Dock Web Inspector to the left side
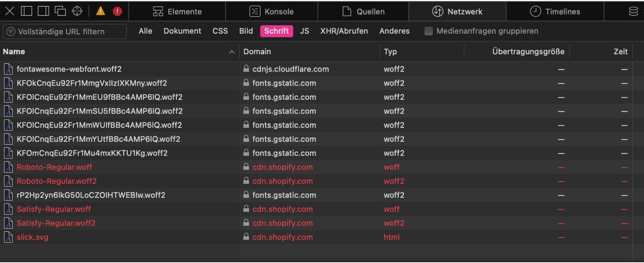644x263 pixels. [27, 11]
